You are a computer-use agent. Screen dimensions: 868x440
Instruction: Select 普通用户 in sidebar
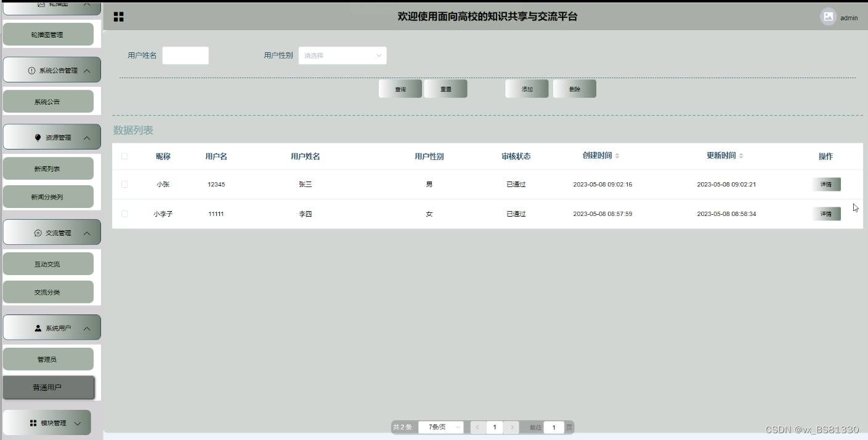coord(48,388)
